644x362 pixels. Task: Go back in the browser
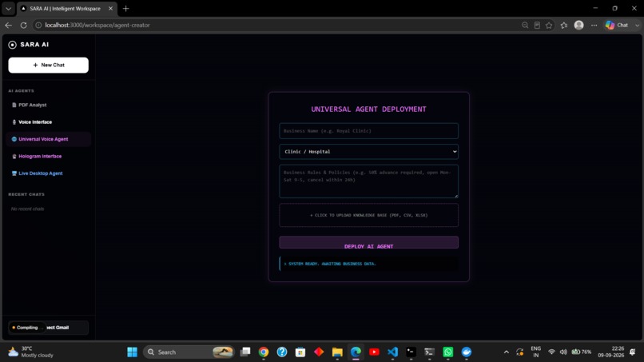click(9, 25)
